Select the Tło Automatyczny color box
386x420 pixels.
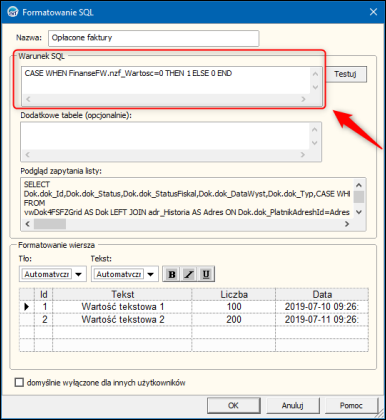coord(47,274)
